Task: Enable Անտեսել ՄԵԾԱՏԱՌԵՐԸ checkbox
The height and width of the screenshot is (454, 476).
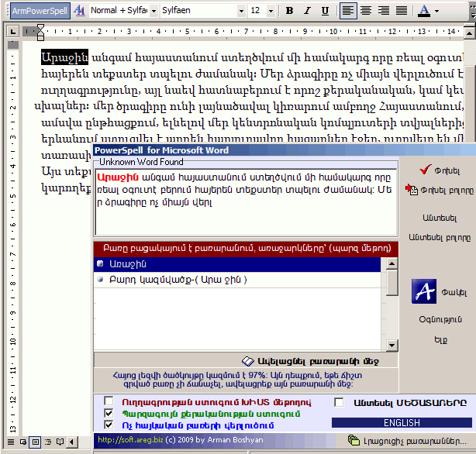Action: pos(339,402)
